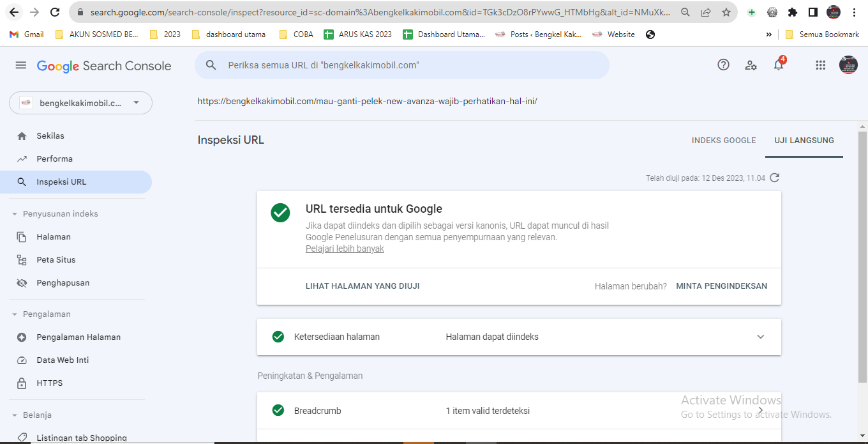Click the page vertical scrollbar

coord(862,256)
